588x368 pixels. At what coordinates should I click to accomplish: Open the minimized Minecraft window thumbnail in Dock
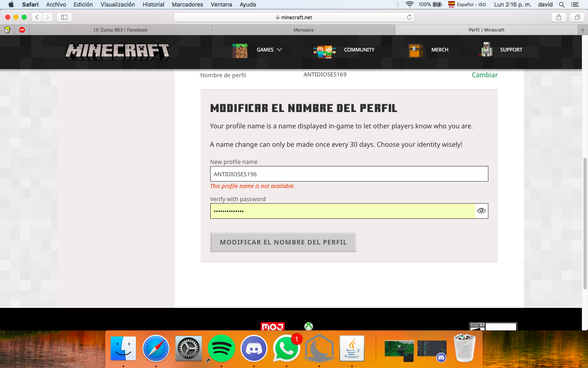pos(399,351)
